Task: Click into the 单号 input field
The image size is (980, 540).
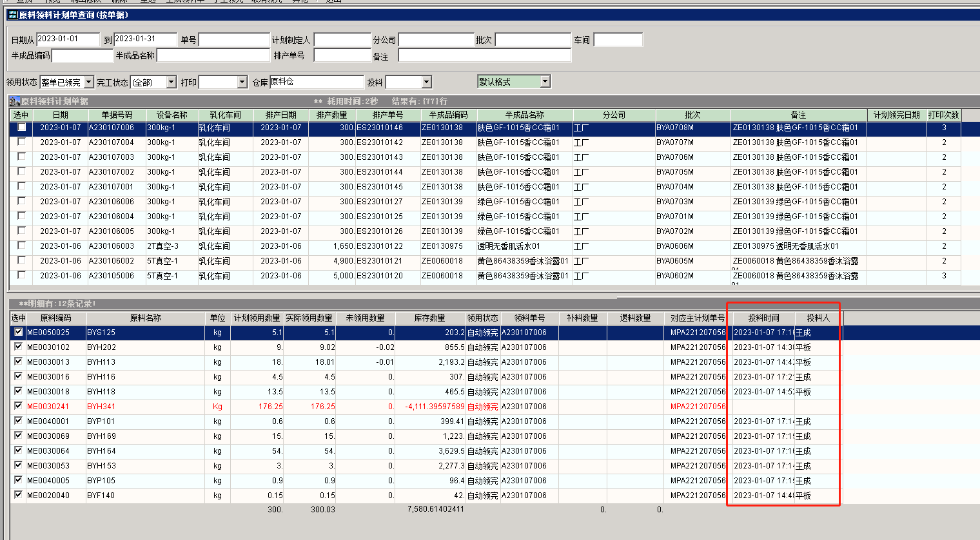Action: click(x=233, y=40)
